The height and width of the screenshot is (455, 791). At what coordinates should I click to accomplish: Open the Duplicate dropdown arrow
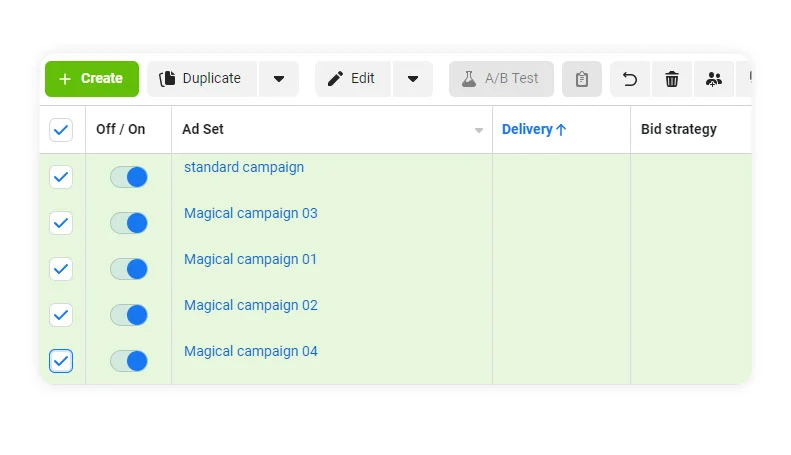click(x=279, y=79)
